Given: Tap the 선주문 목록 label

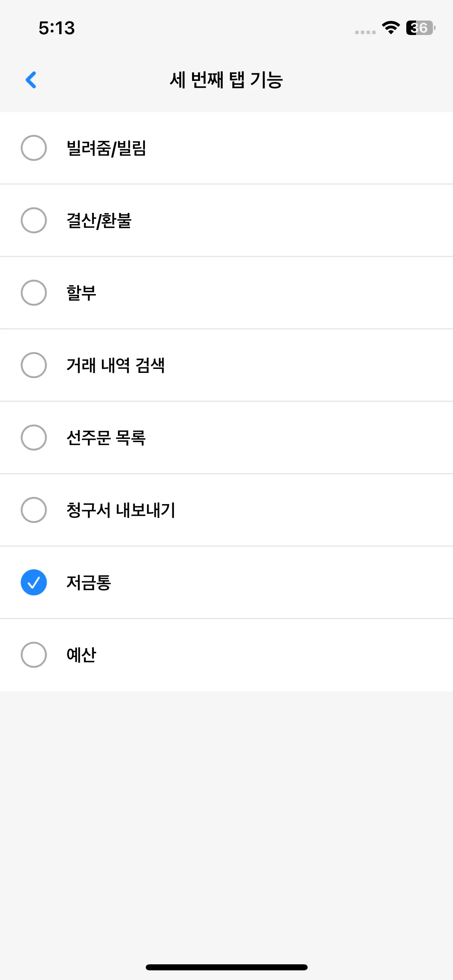Looking at the screenshot, I should pos(106,438).
